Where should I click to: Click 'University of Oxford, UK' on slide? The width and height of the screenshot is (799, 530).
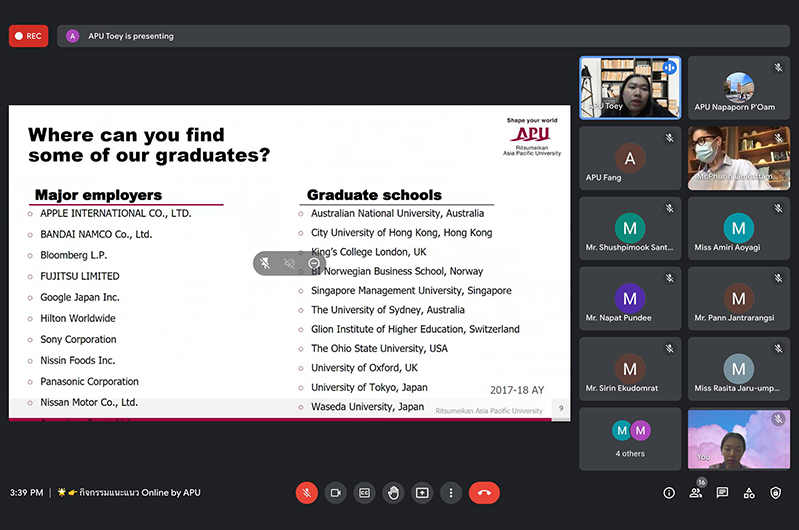(364, 367)
